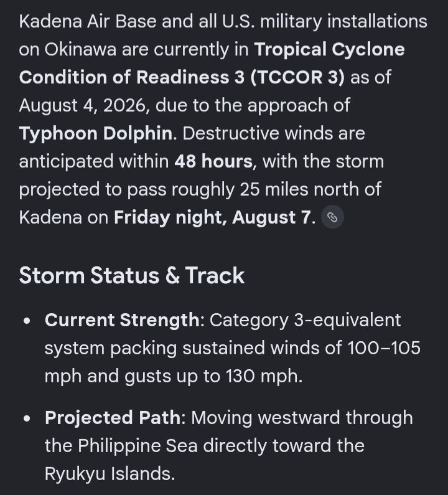Click the (TCCOR 3) abbreviation
The image size is (448, 495).
[x=297, y=77]
